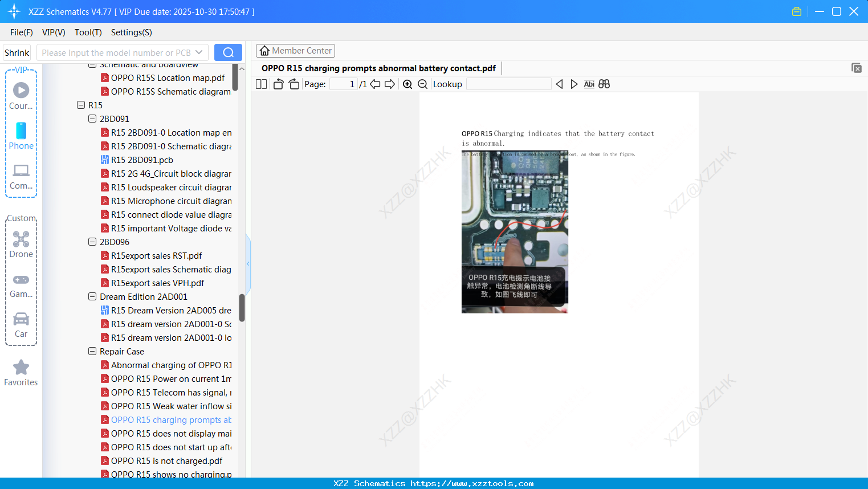The width and height of the screenshot is (868, 489).
Task: Open R15 2G 4G_Circuit block diagram
Action: point(171,174)
